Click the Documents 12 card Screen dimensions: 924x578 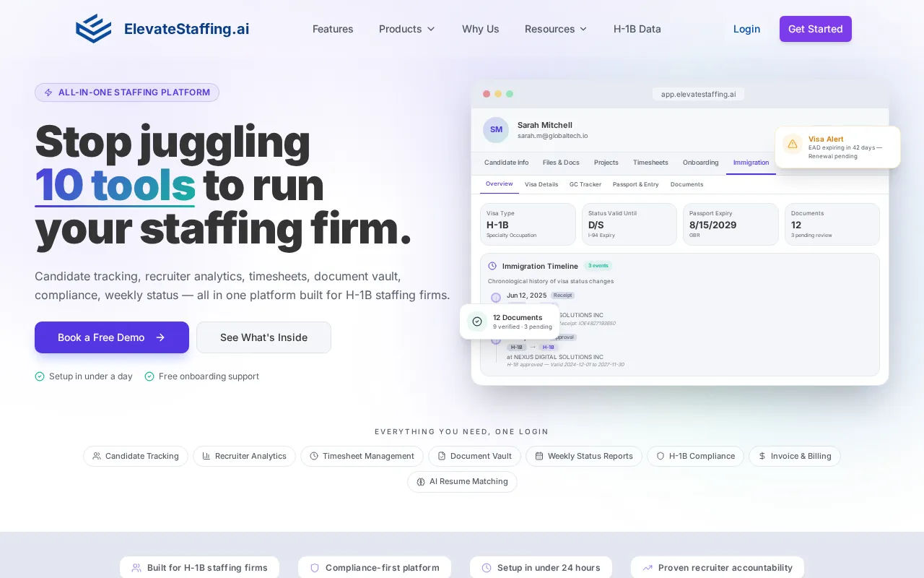(x=832, y=224)
